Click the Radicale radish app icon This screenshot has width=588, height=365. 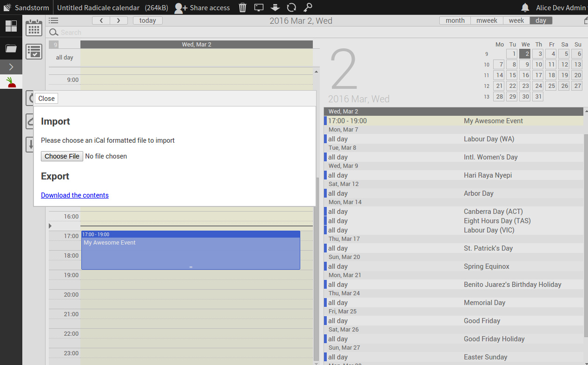click(x=11, y=82)
